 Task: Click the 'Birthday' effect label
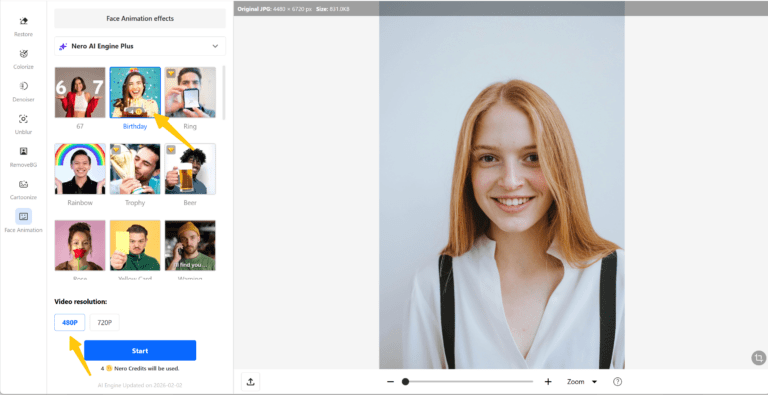pos(135,126)
